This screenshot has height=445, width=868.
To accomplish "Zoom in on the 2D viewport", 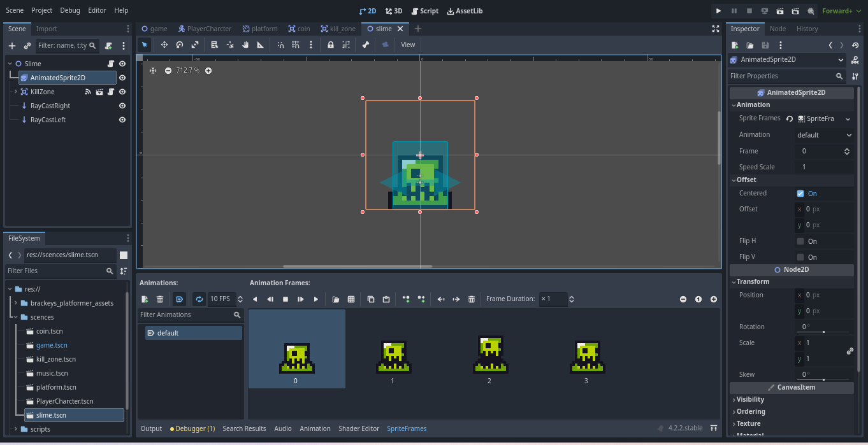I will point(208,70).
